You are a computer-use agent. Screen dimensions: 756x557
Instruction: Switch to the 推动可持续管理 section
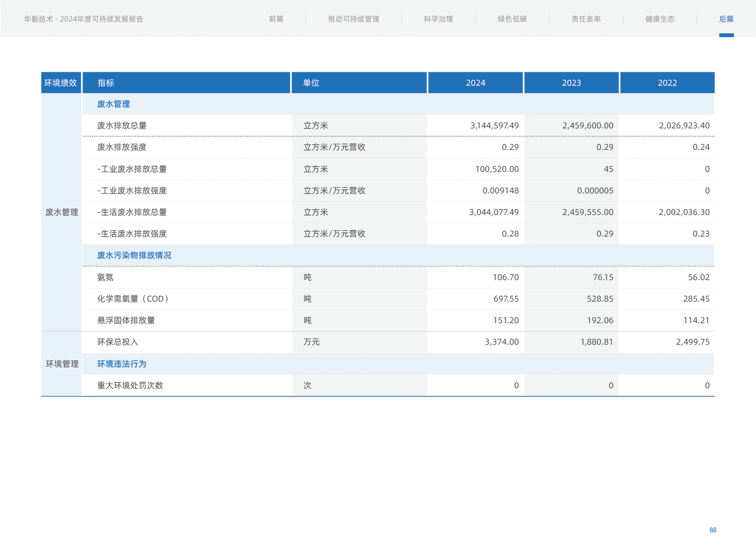[x=353, y=19]
